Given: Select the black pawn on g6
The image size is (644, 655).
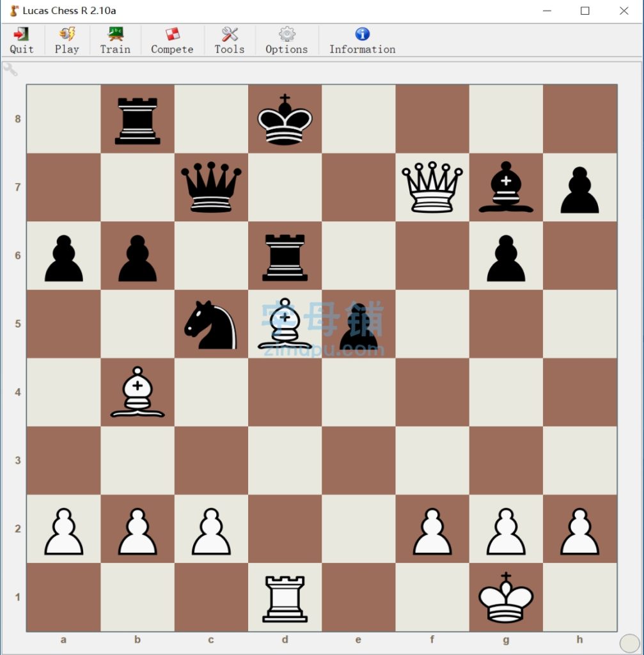Looking at the screenshot, I should pos(506,258).
